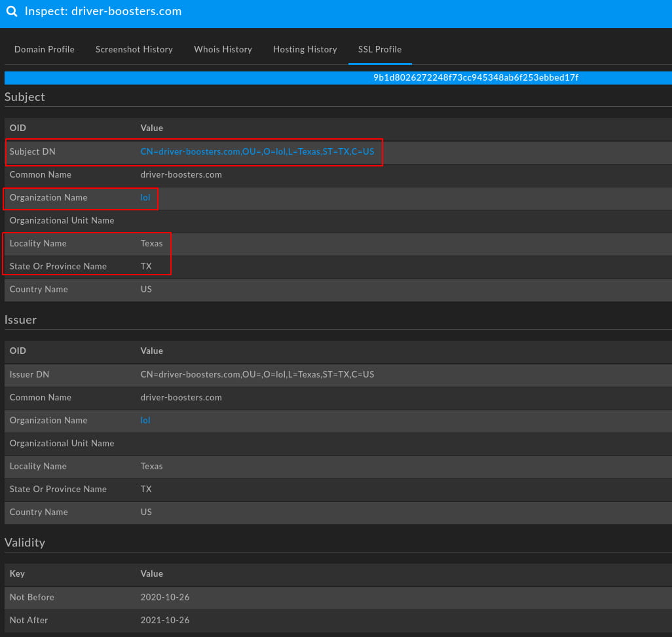Select the certificate hash banner 9b1d8026272248f7
Viewport: 672px width, 637px height.
pos(475,77)
